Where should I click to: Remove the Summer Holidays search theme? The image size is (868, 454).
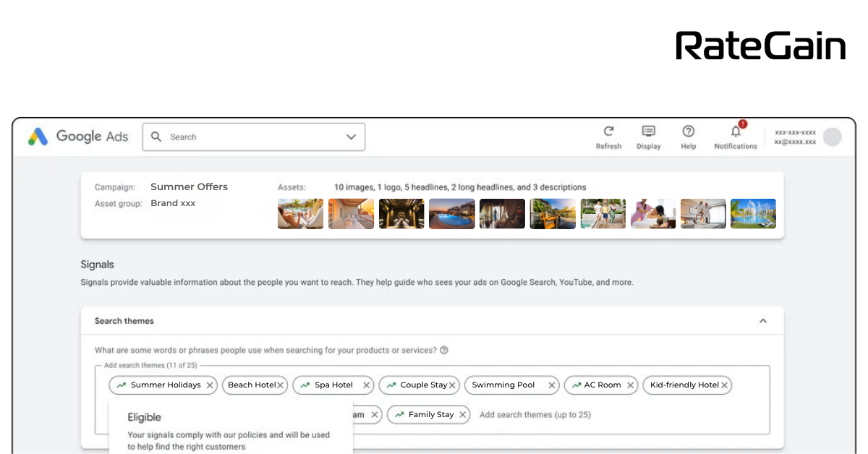[210, 385]
